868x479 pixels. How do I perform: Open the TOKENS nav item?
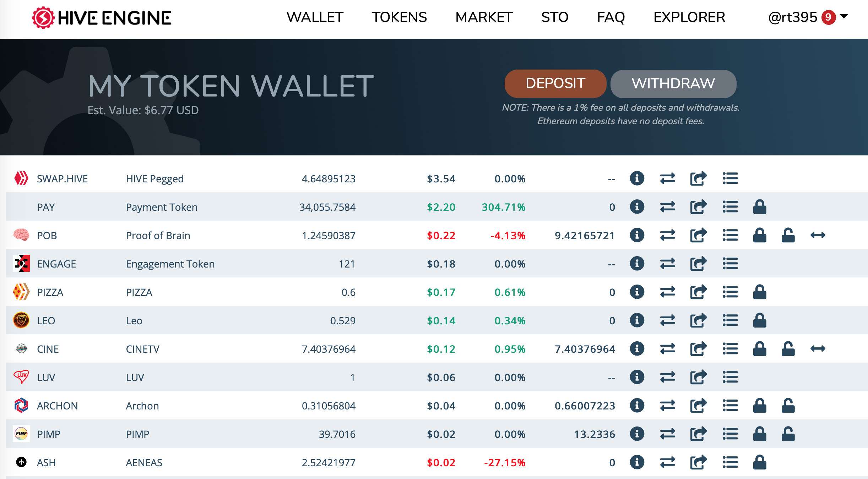(x=399, y=17)
